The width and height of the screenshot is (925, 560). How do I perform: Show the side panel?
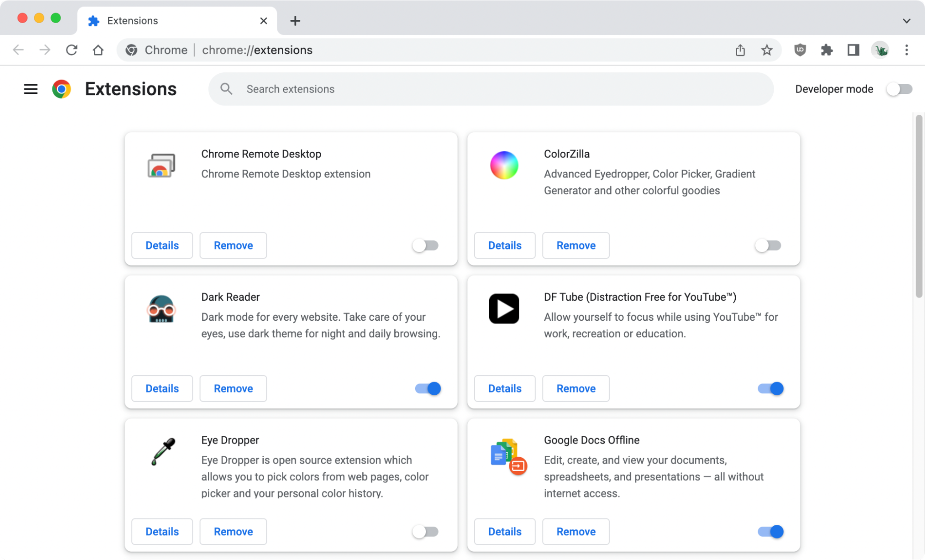coord(853,50)
